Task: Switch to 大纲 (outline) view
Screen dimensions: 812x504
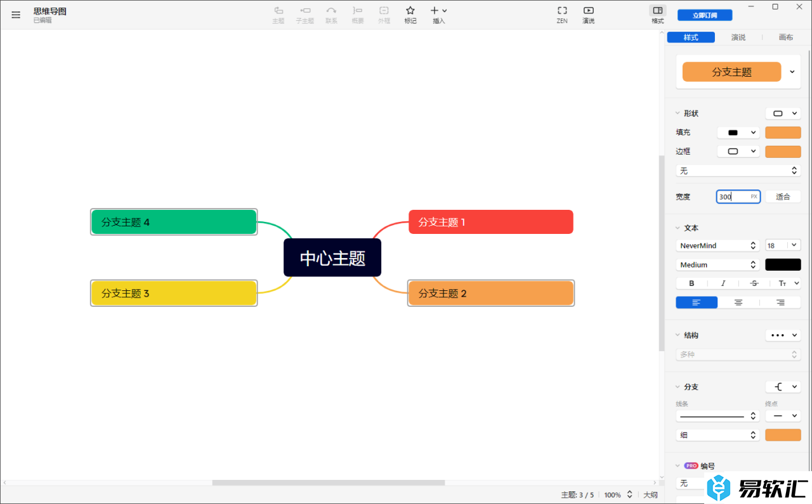Action: pyautogui.click(x=650, y=495)
